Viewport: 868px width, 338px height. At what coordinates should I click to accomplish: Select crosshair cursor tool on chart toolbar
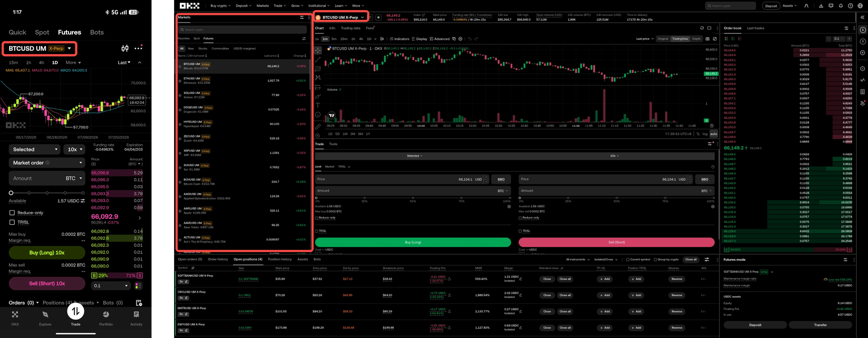[318, 50]
